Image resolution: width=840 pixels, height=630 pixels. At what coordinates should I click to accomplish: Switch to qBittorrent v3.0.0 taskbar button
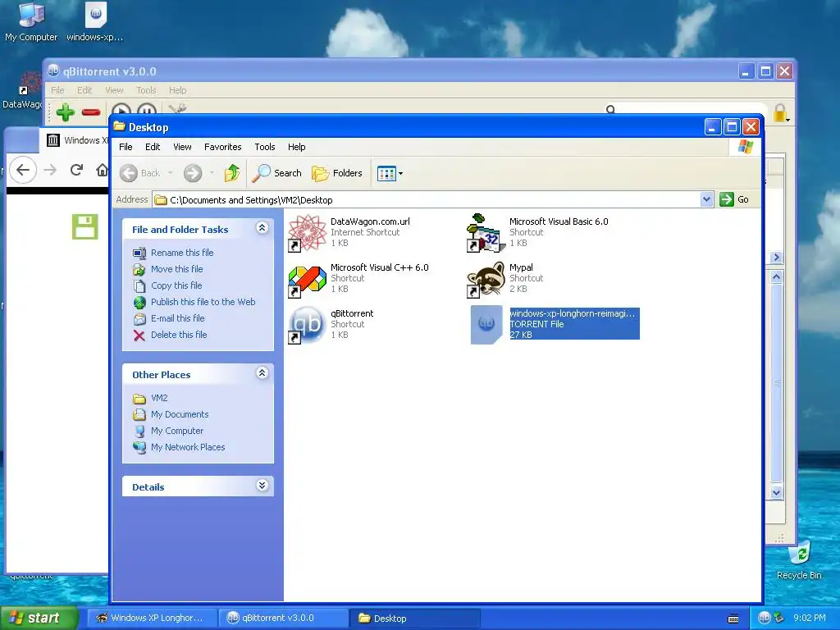tap(284, 618)
